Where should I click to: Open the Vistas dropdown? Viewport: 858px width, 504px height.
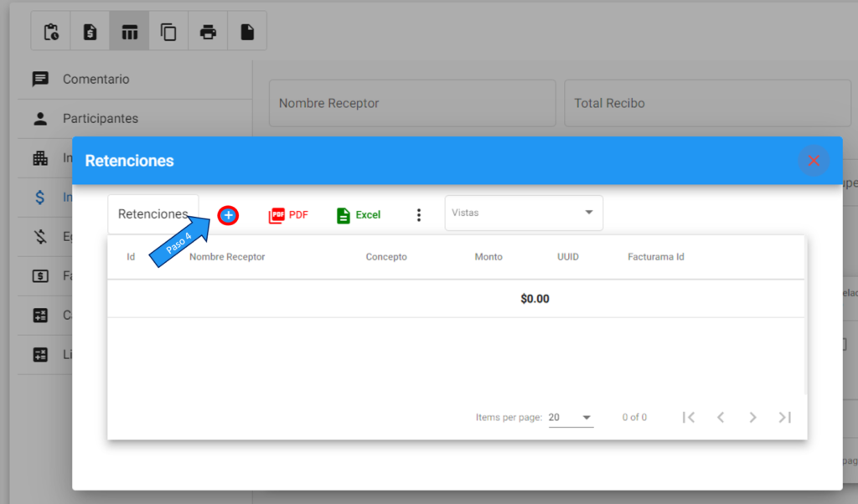(524, 213)
